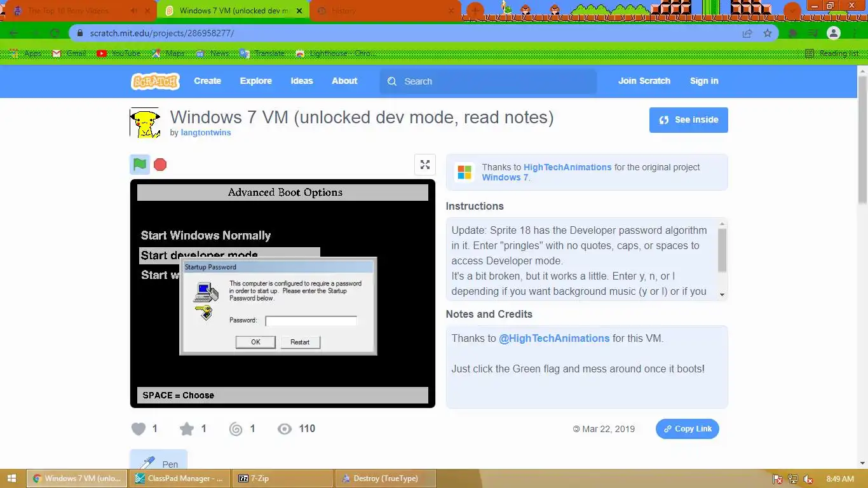Click the Action Center flag tray icon
Image resolution: width=868 pixels, height=488 pixels.
click(x=777, y=479)
